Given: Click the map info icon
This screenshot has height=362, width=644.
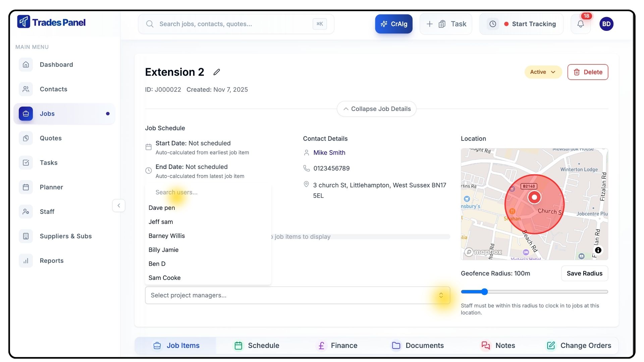Looking at the screenshot, I should [598, 250].
